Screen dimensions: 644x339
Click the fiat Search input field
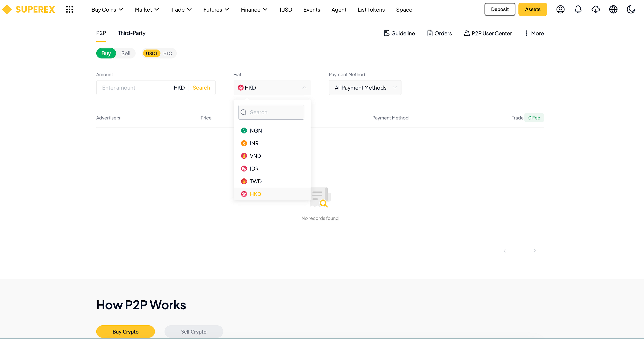pos(271,112)
